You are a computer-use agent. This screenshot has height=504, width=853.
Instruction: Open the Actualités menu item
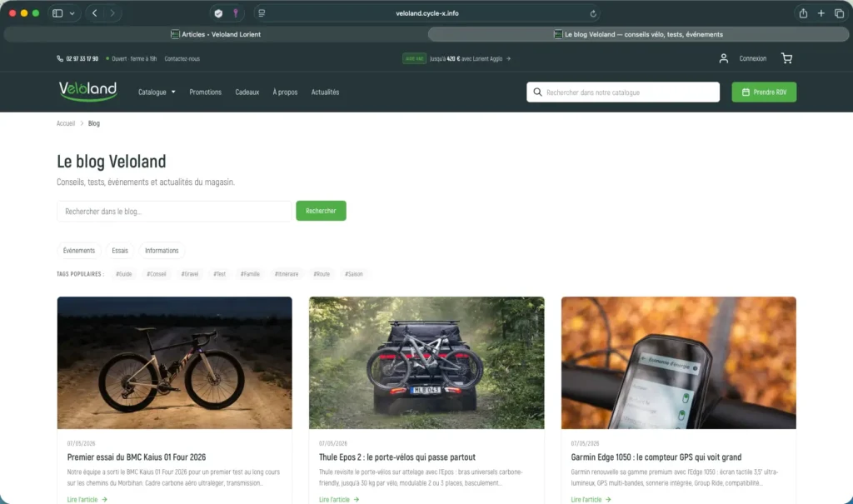tap(326, 92)
